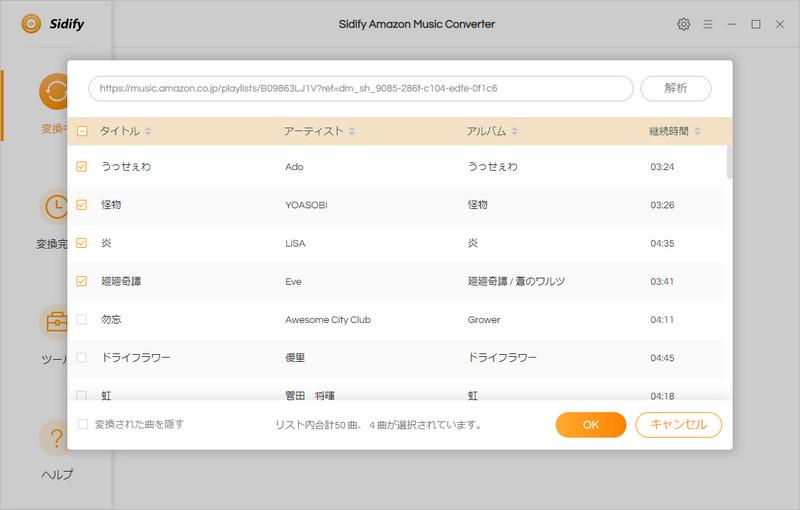Image resolution: width=800 pixels, height=510 pixels.
Task: Sort by タイトル column arrows
Action: click(x=148, y=131)
